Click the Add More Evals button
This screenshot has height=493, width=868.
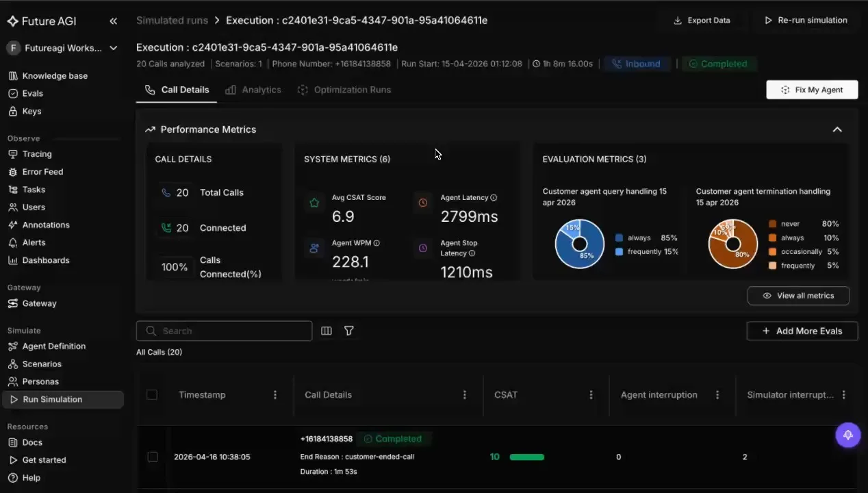802,331
